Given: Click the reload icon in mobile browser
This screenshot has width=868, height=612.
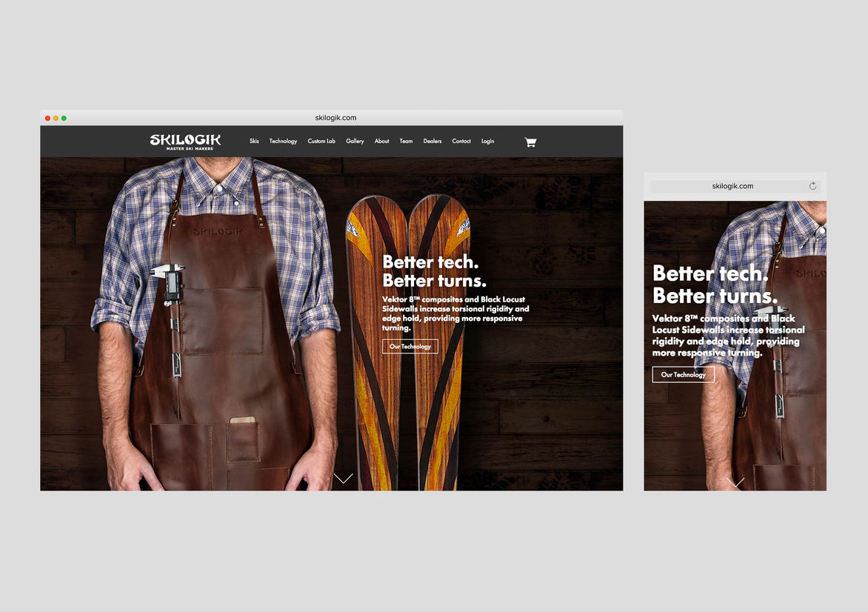Looking at the screenshot, I should point(812,186).
